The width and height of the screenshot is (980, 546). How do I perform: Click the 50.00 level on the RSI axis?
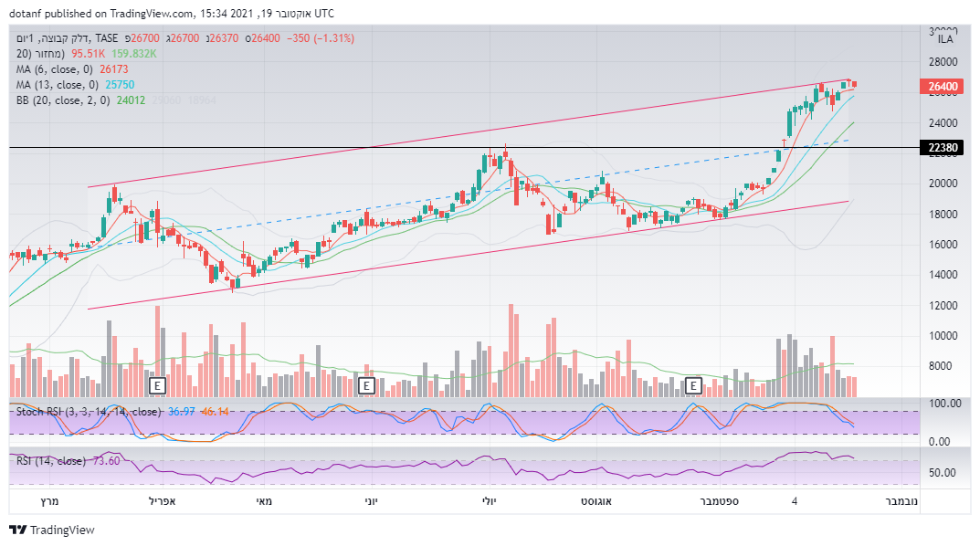pyautogui.click(x=942, y=473)
